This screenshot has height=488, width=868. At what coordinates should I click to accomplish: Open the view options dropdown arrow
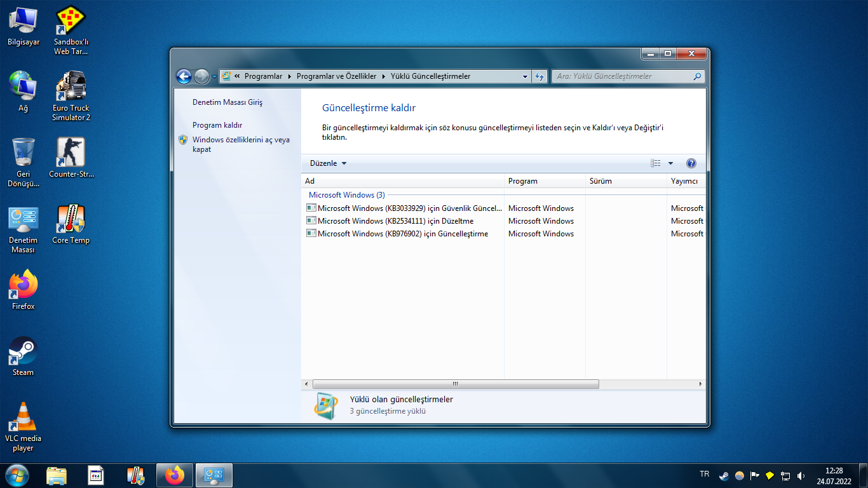[x=670, y=163]
